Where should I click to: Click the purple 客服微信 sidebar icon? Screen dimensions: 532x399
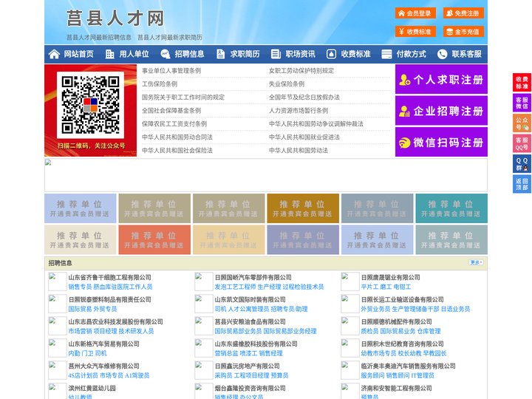pos(522,103)
